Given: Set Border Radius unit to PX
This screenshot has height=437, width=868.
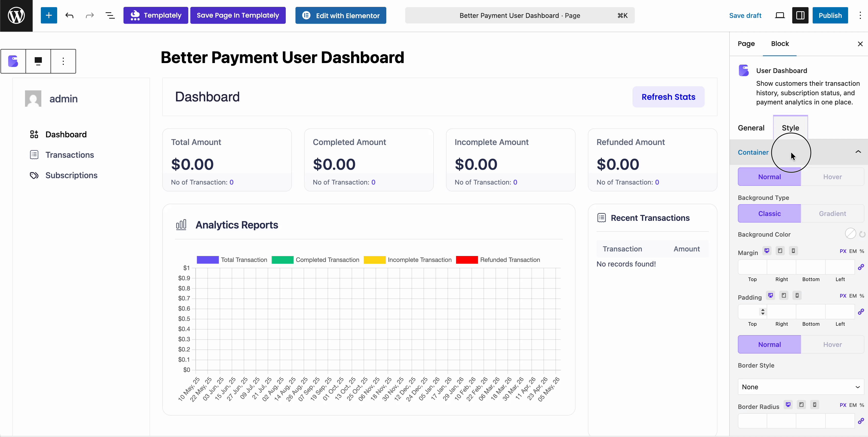Looking at the screenshot, I should (x=843, y=405).
